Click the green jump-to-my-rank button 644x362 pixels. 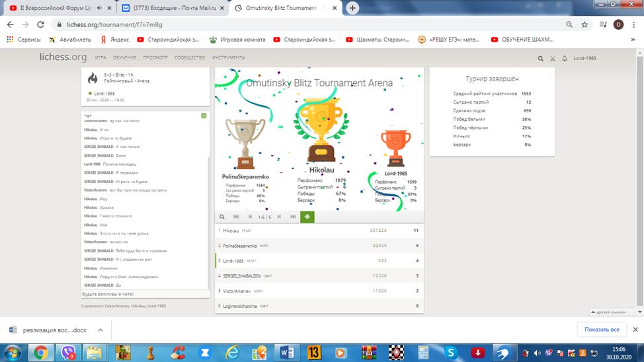(307, 217)
